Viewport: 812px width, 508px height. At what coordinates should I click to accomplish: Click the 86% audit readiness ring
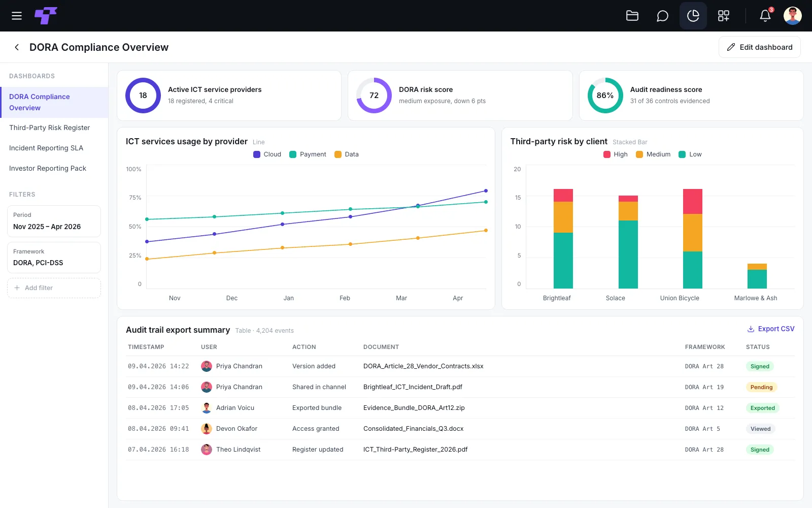(x=605, y=96)
